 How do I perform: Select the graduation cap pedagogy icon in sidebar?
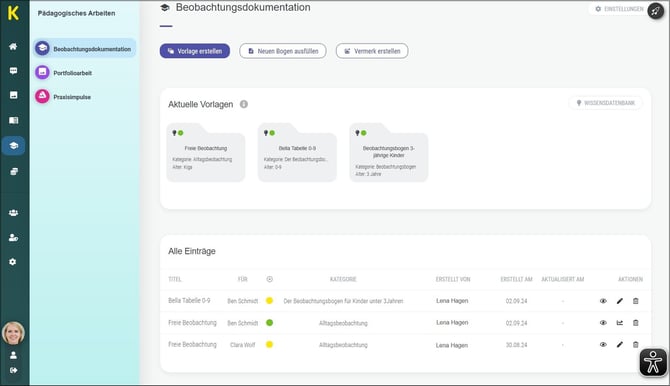coord(13,146)
